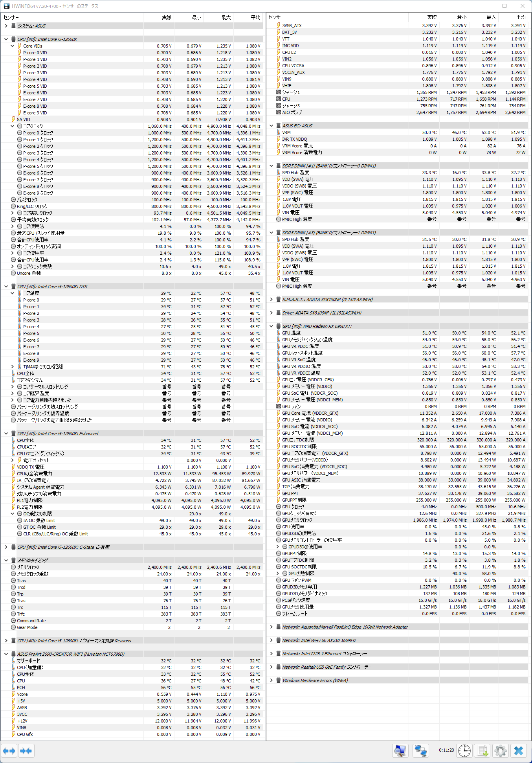The height and width of the screenshot is (763, 532).
Task: Open sensor settings with the gear icon
Action: (501, 751)
